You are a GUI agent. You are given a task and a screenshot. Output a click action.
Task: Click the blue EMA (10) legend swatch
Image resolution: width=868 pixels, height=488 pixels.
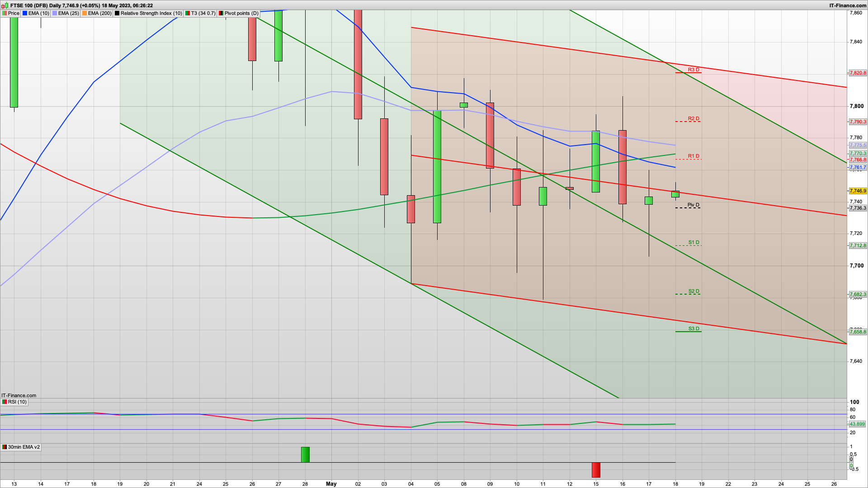point(25,13)
